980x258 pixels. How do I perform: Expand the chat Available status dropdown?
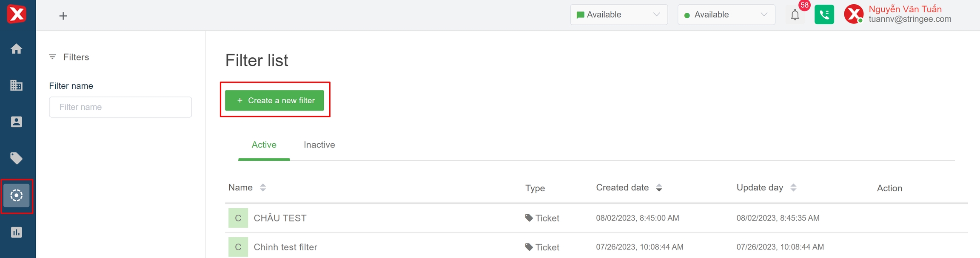618,15
